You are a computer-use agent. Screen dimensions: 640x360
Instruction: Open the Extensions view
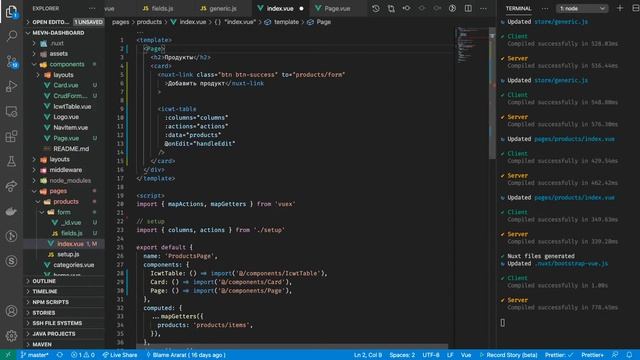pos(11,136)
